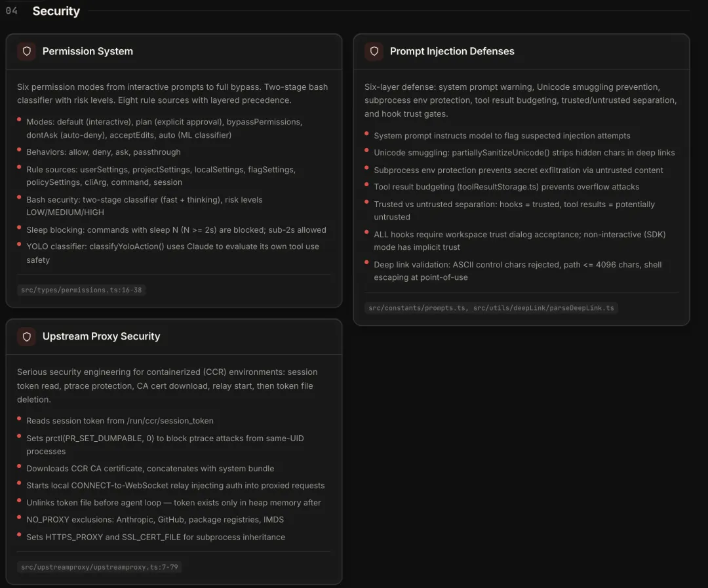Open the src/types/permissions.ts:16-38 source tag

[81, 290]
